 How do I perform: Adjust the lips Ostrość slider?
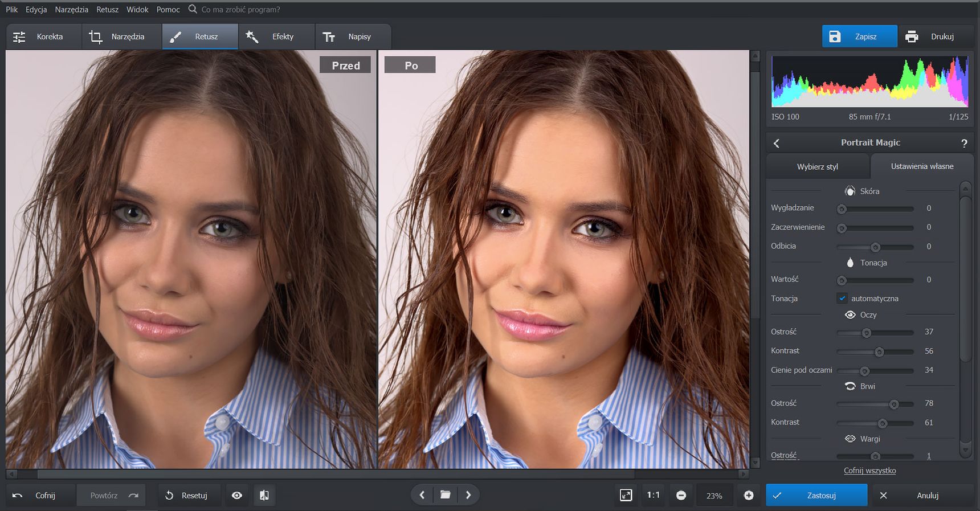click(876, 456)
